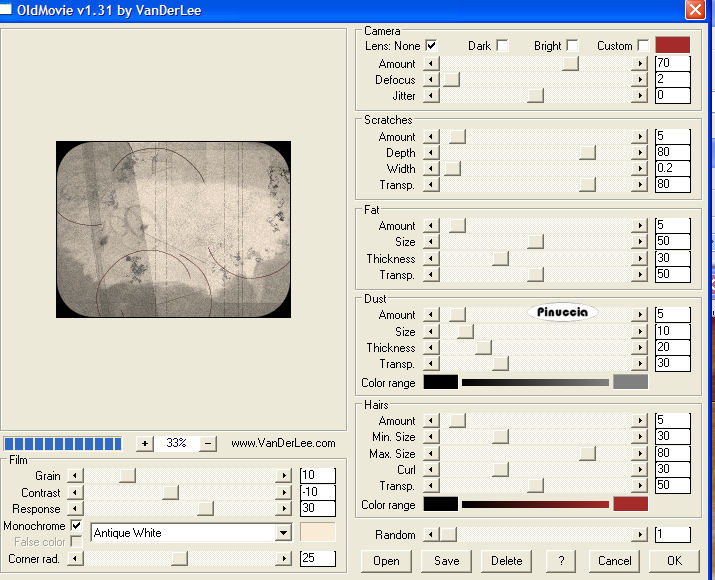Toggle the Monochrome checkbox
The image size is (715, 580).
[x=76, y=526]
